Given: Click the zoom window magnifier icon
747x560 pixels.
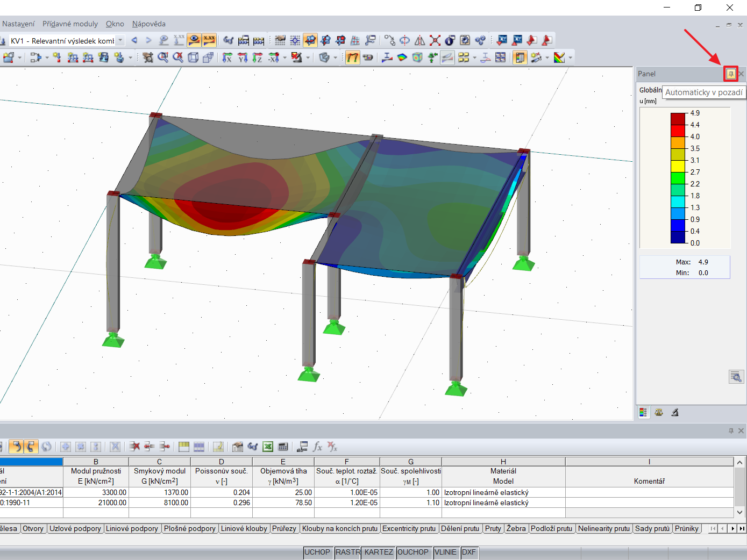Looking at the screenshot, I should (163, 58).
